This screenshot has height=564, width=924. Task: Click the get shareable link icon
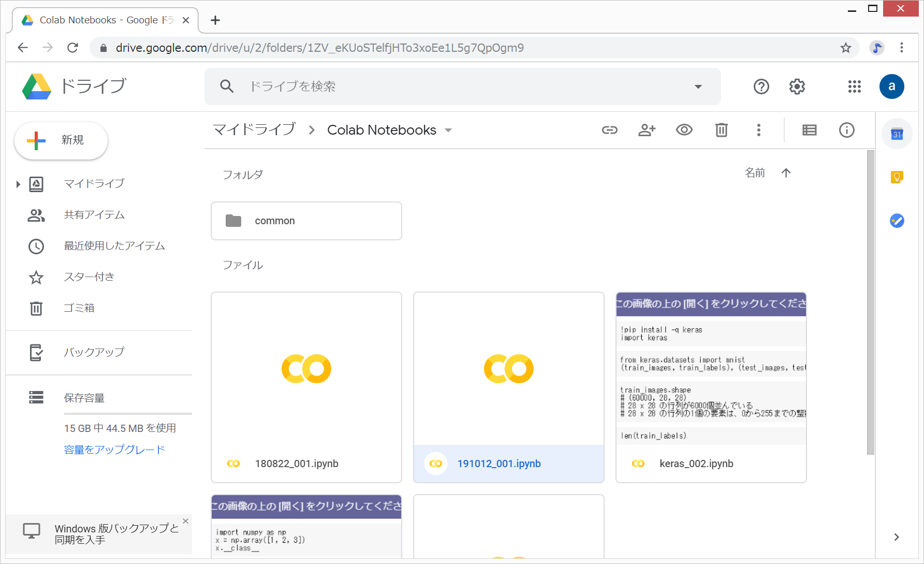point(609,130)
